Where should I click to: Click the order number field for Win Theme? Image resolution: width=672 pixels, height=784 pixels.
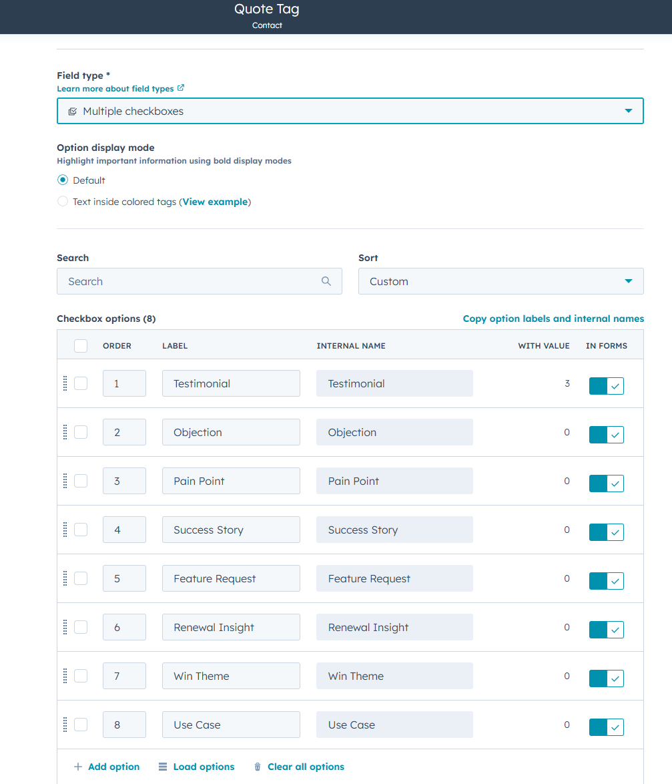point(124,676)
